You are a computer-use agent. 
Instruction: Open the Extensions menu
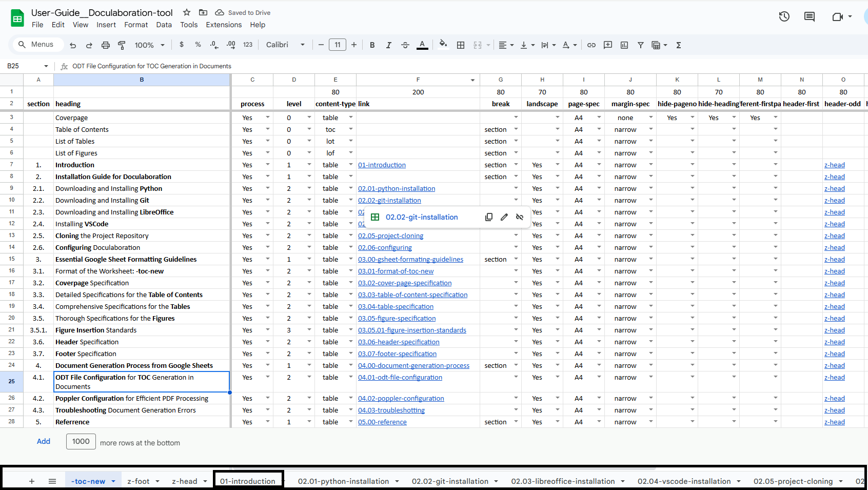(x=224, y=25)
